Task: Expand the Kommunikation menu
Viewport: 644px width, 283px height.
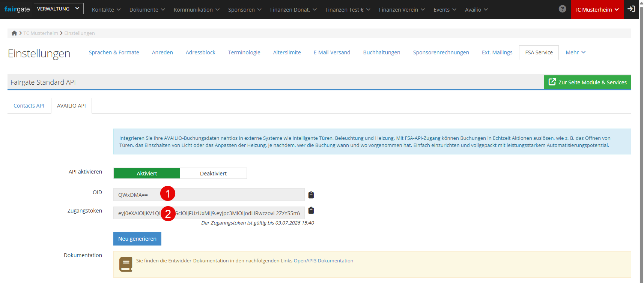Action: (x=197, y=10)
